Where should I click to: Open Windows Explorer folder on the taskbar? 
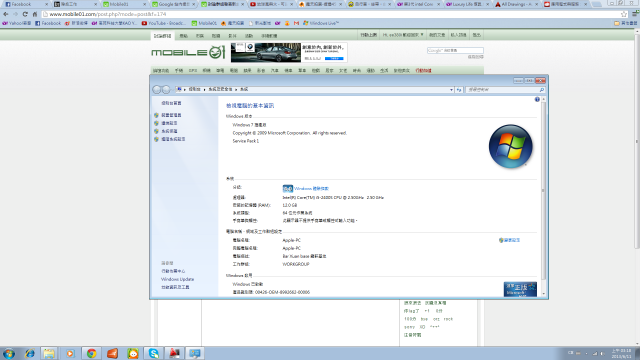49,353
